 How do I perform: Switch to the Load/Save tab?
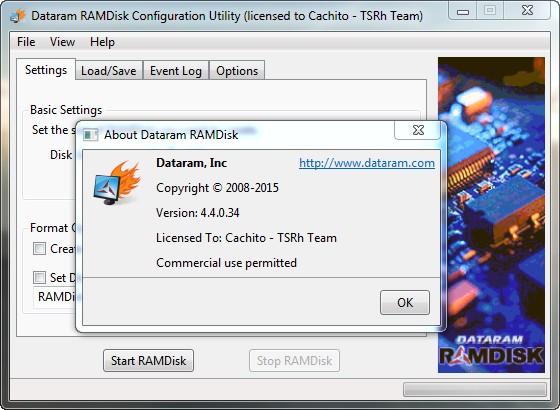(x=109, y=71)
